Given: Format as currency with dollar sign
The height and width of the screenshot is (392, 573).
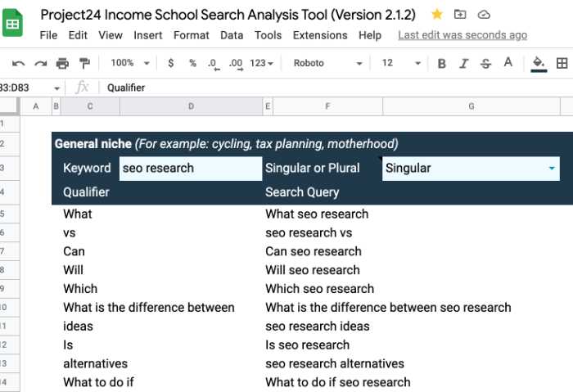Looking at the screenshot, I should [170, 63].
